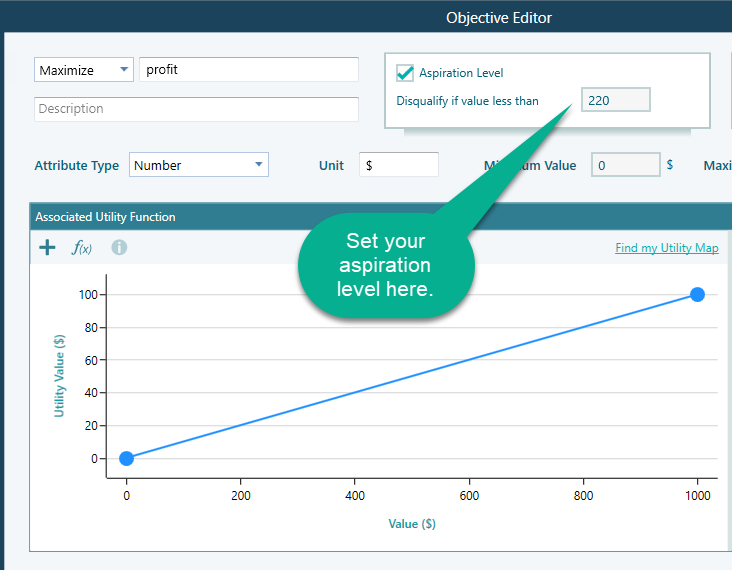732x570 pixels.
Task: Click the objective name field containing profit
Action: click(248, 70)
